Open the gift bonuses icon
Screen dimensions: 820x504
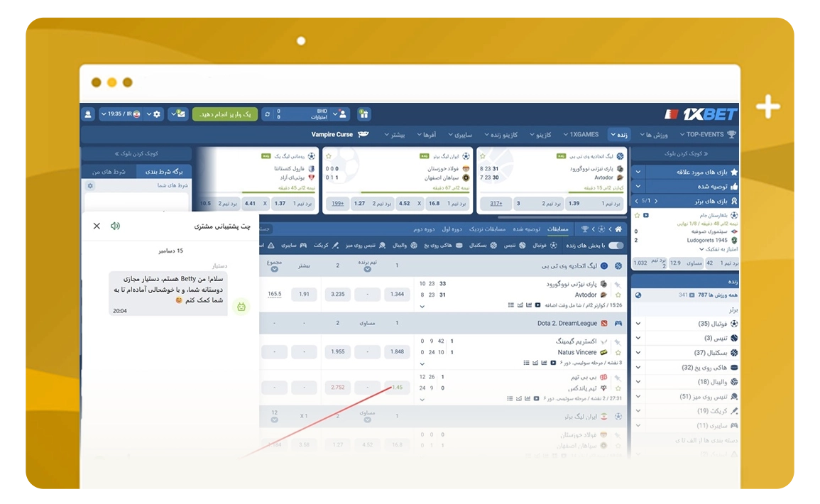coord(363,114)
